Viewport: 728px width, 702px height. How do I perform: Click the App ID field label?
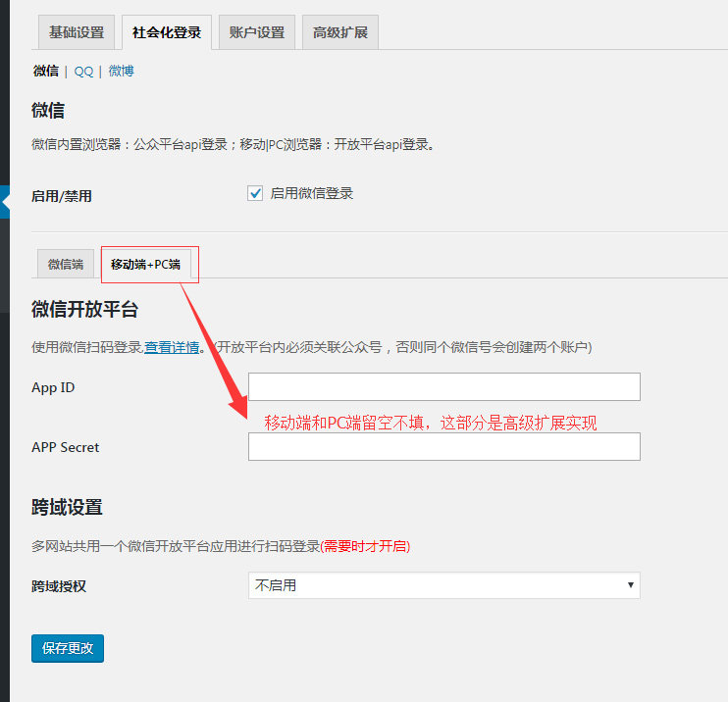(x=53, y=387)
